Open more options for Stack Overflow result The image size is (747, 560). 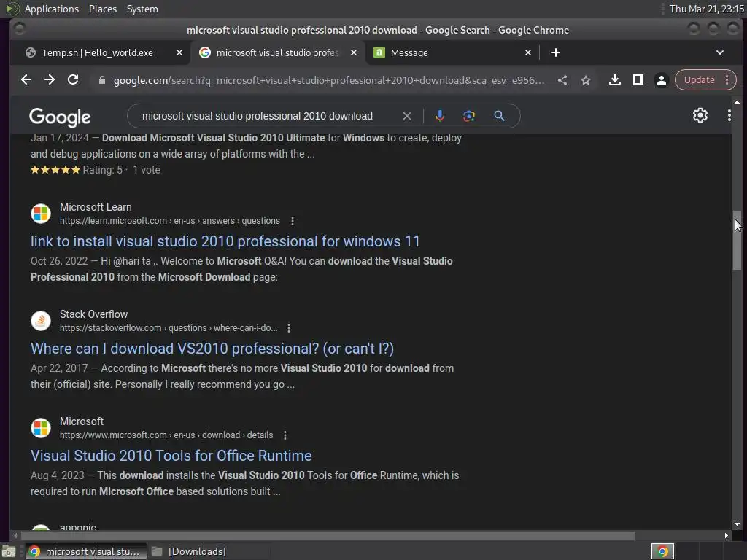[x=289, y=328]
